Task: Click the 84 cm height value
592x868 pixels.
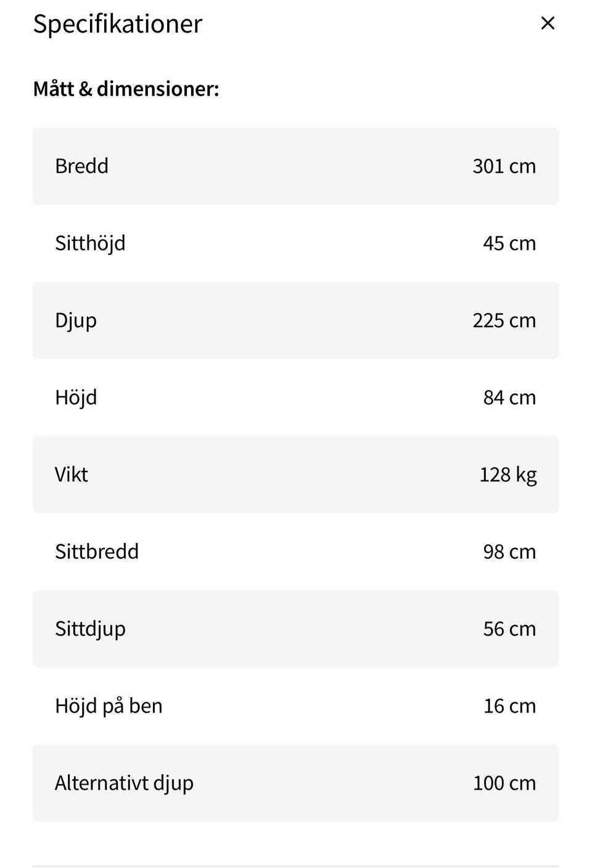Action: pos(509,398)
